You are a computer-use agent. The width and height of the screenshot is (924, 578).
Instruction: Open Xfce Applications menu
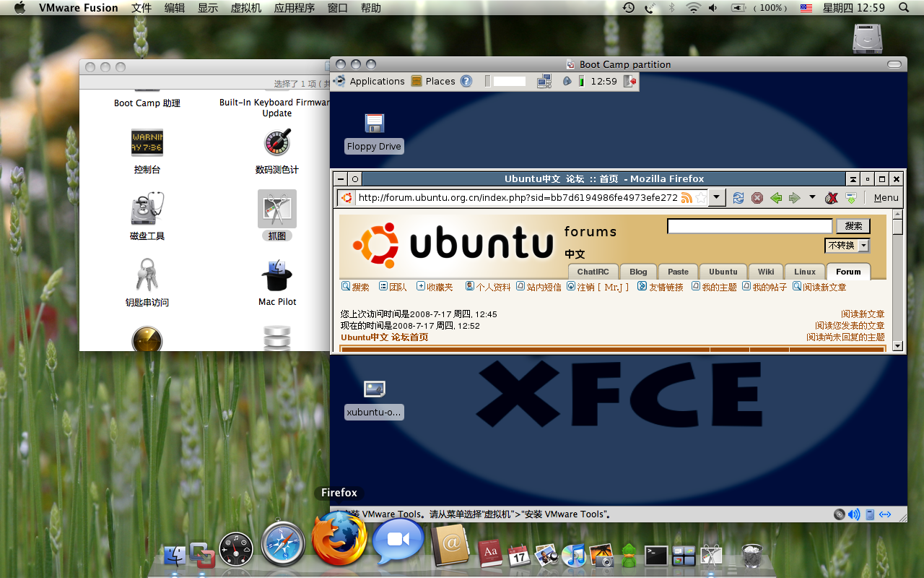369,81
